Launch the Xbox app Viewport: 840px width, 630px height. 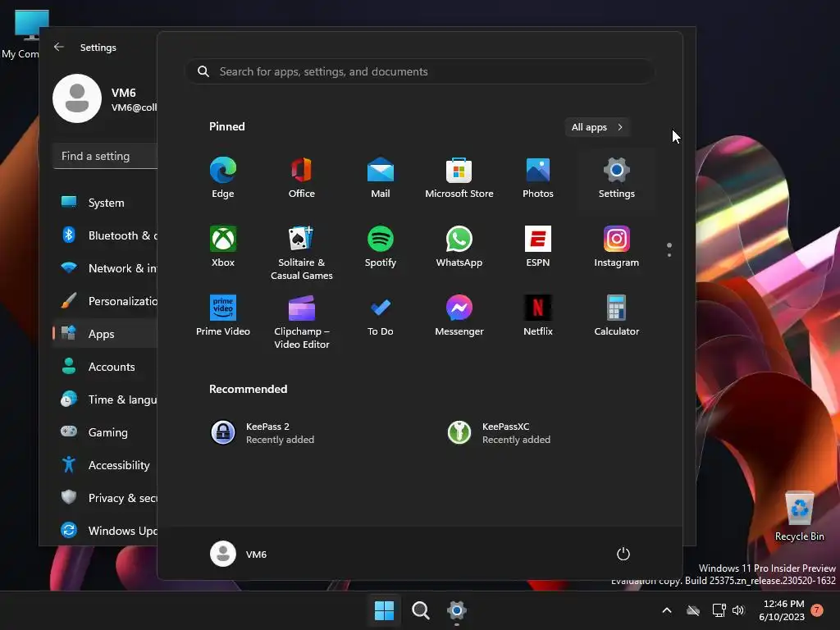click(223, 246)
